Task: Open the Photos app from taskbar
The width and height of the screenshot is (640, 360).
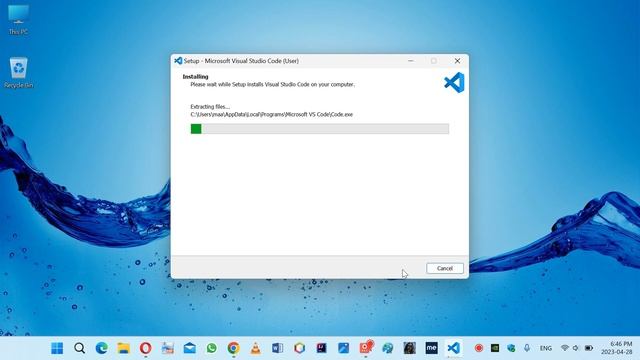Action: coord(344,348)
